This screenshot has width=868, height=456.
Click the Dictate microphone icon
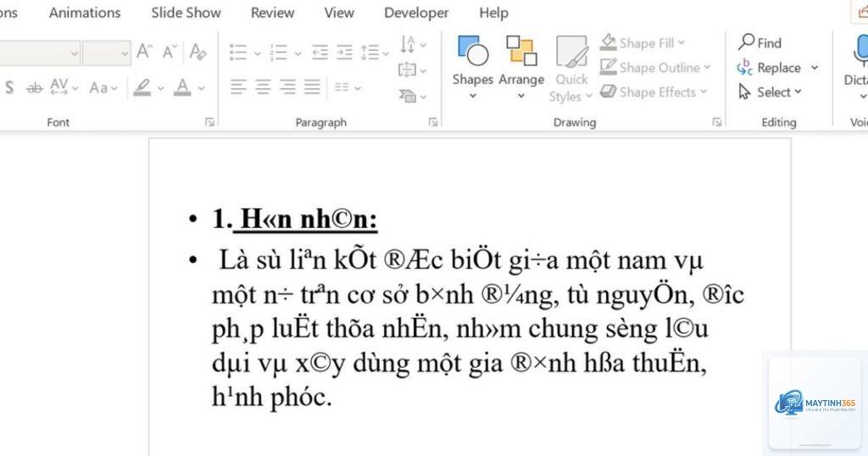coord(860,51)
